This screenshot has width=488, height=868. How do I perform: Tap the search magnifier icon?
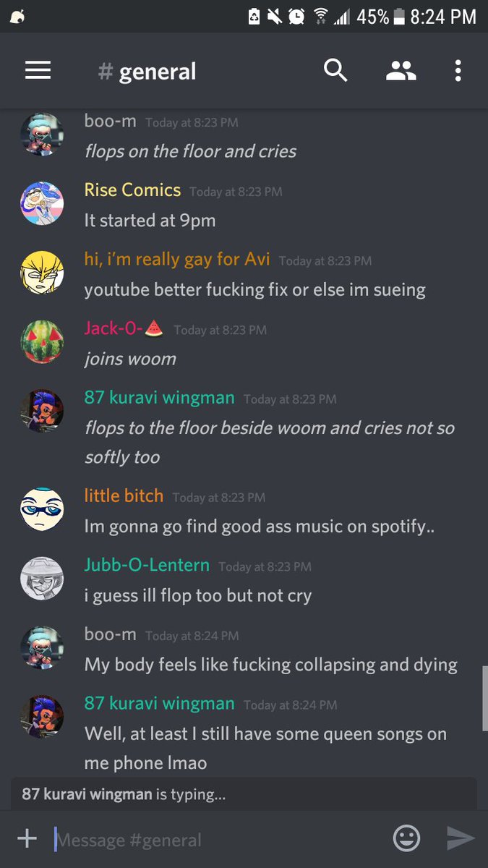(x=335, y=70)
